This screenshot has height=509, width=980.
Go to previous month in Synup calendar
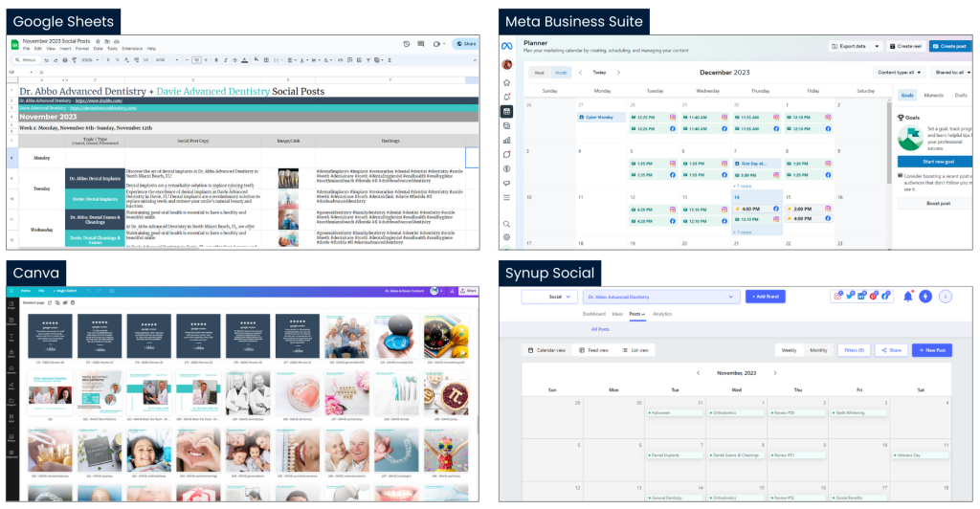point(698,373)
